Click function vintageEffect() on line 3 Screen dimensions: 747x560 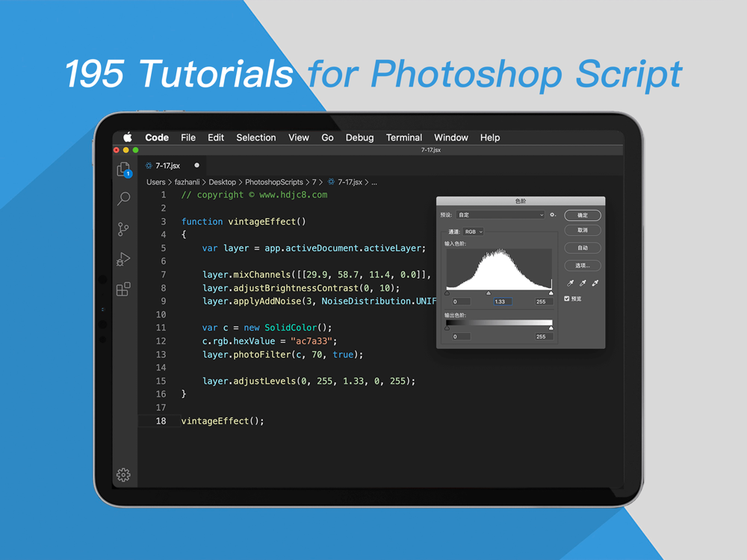[x=244, y=222]
